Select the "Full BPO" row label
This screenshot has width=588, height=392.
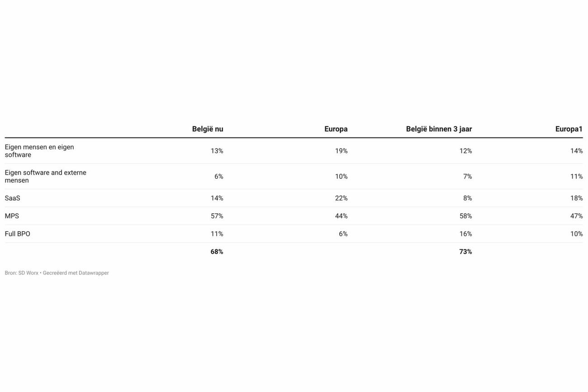click(18, 234)
